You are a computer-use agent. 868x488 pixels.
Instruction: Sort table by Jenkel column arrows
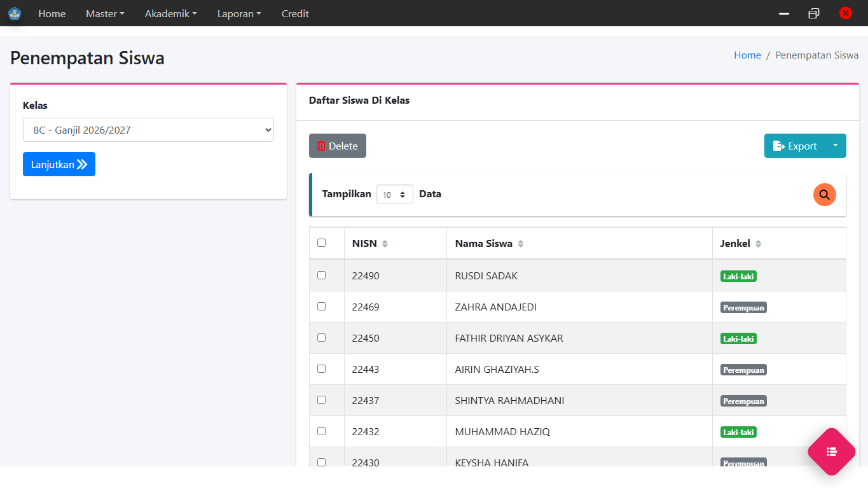point(758,244)
